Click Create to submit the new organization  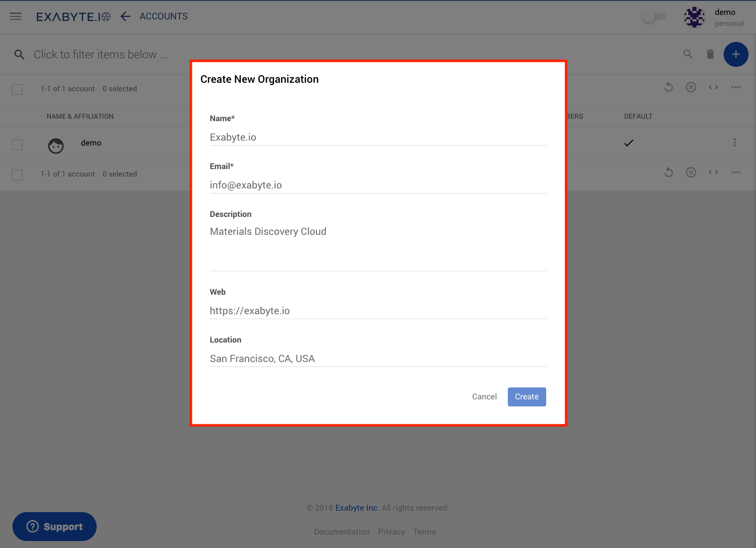[x=526, y=396]
